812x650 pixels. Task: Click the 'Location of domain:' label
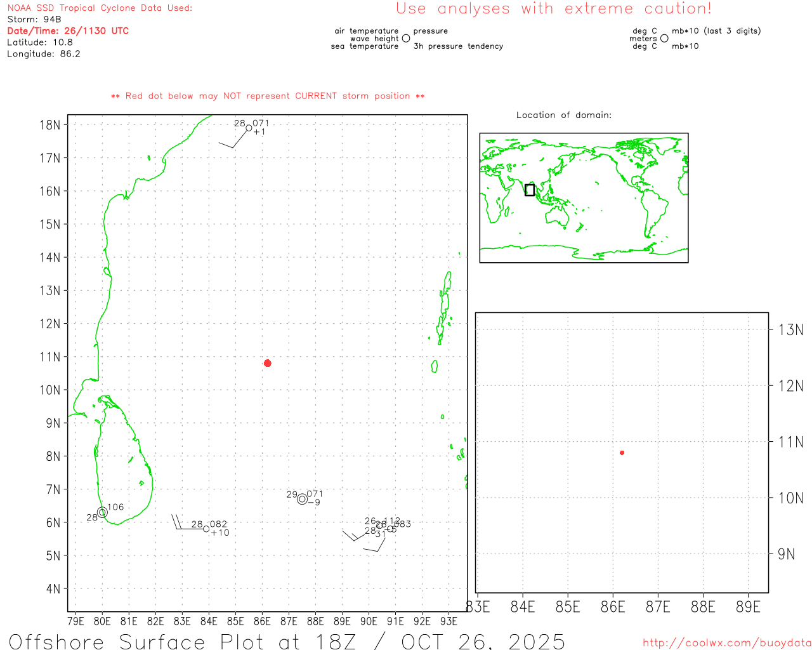(564, 115)
